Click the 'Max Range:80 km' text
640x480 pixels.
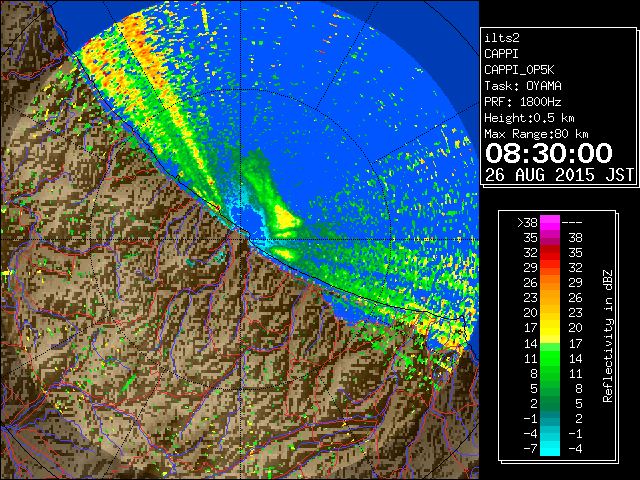click(x=536, y=134)
